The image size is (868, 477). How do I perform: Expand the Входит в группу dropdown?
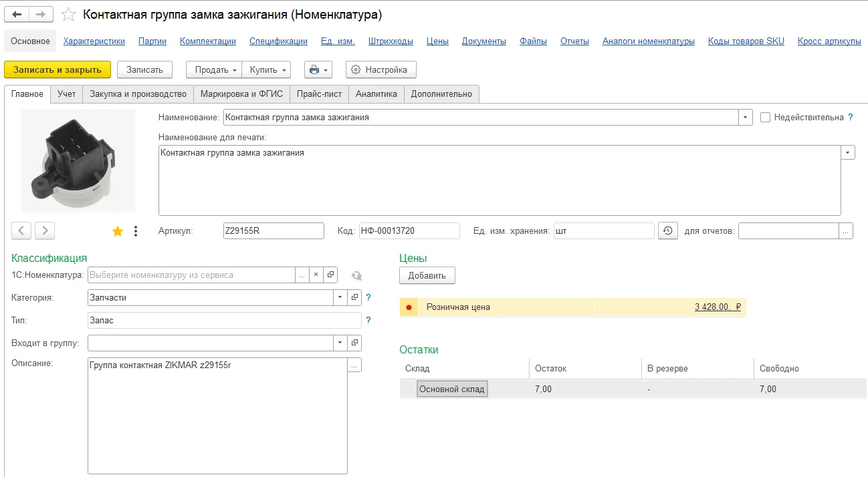tap(340, 343)
